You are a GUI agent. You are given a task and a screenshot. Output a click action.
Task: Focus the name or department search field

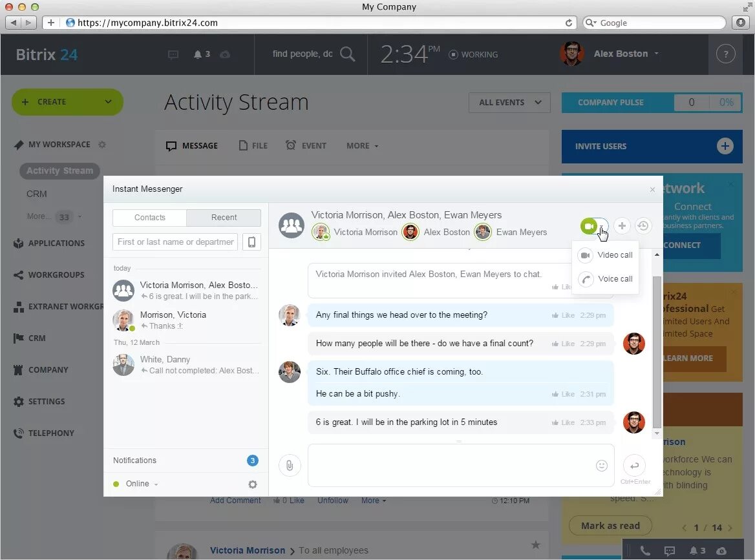(x=175, y=242)
